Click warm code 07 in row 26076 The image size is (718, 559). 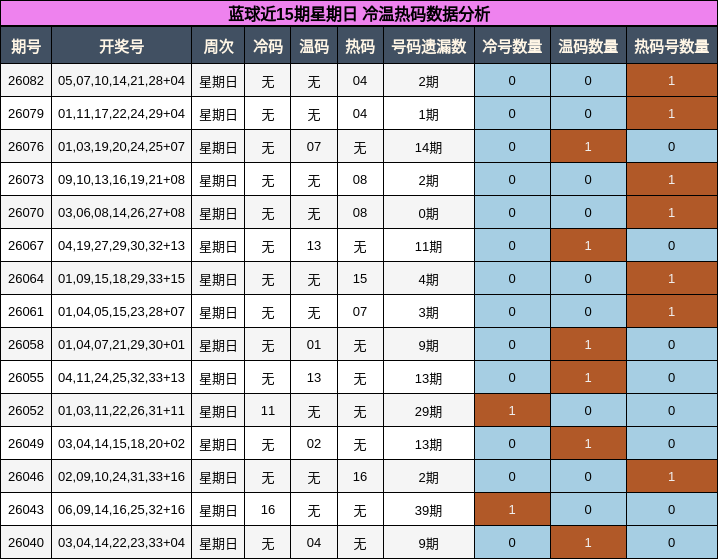click(314, 147)
